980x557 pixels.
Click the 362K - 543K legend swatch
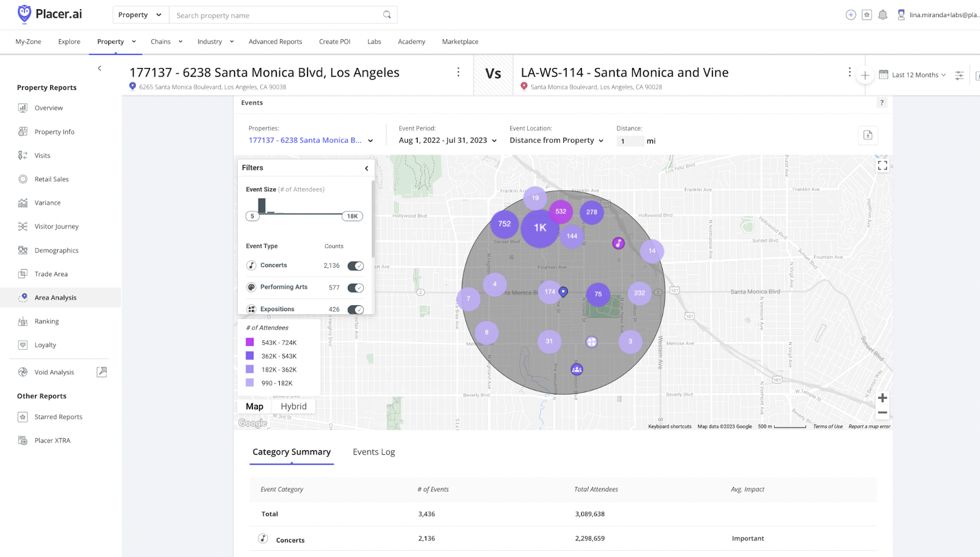(x=250, y=356)
